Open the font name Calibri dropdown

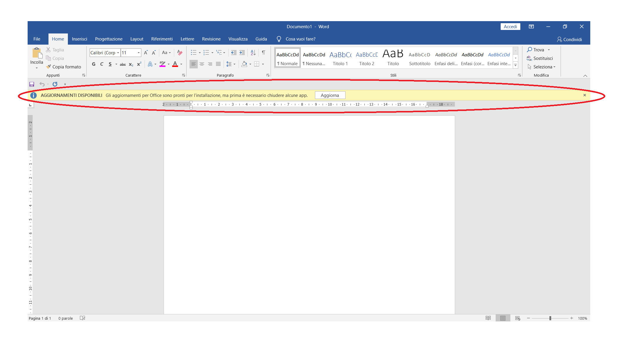click(x=118, y=53)
